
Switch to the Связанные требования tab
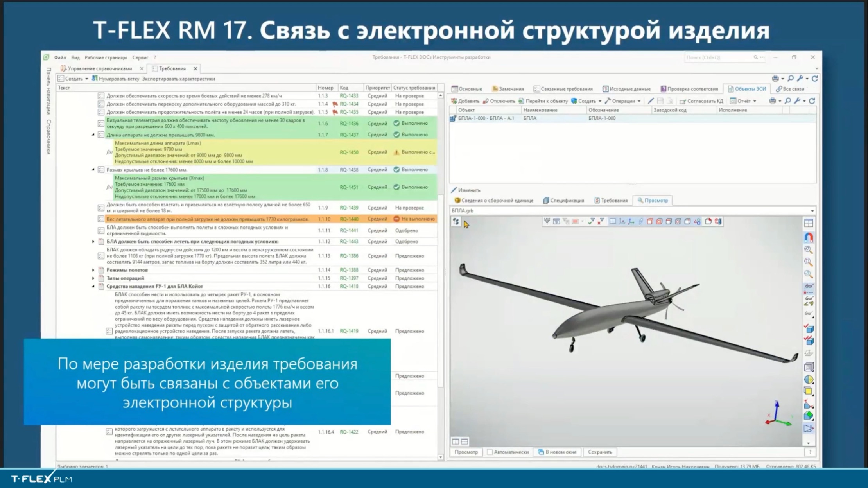pos(563,89)
